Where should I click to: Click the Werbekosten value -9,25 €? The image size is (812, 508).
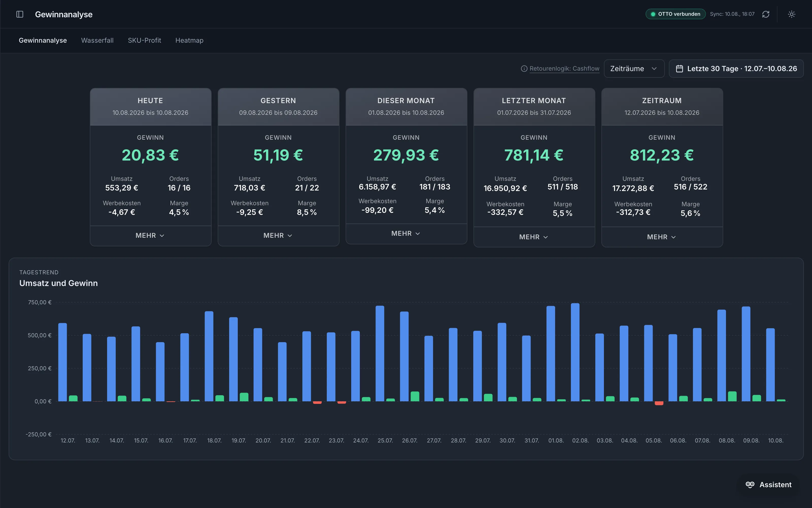pos(249,212)
